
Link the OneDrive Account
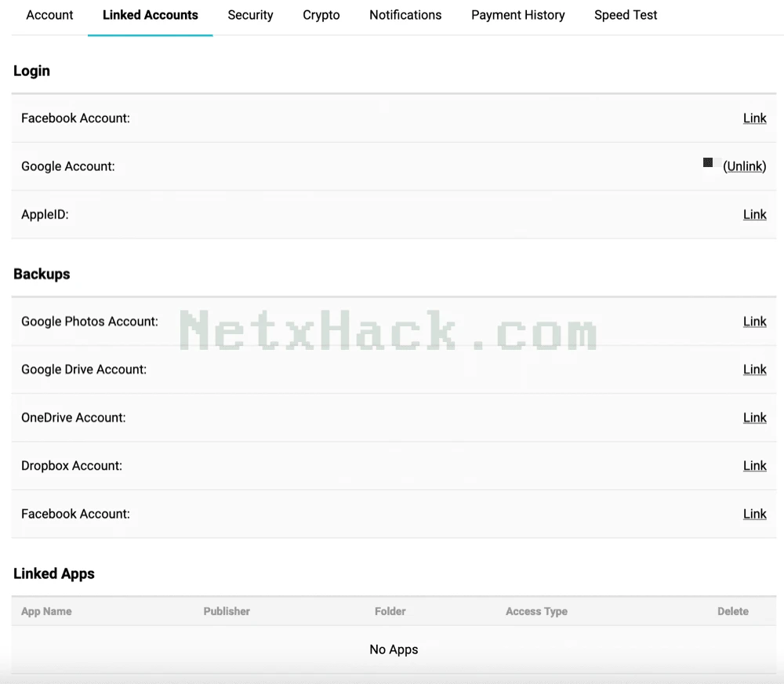coord(754,417)
